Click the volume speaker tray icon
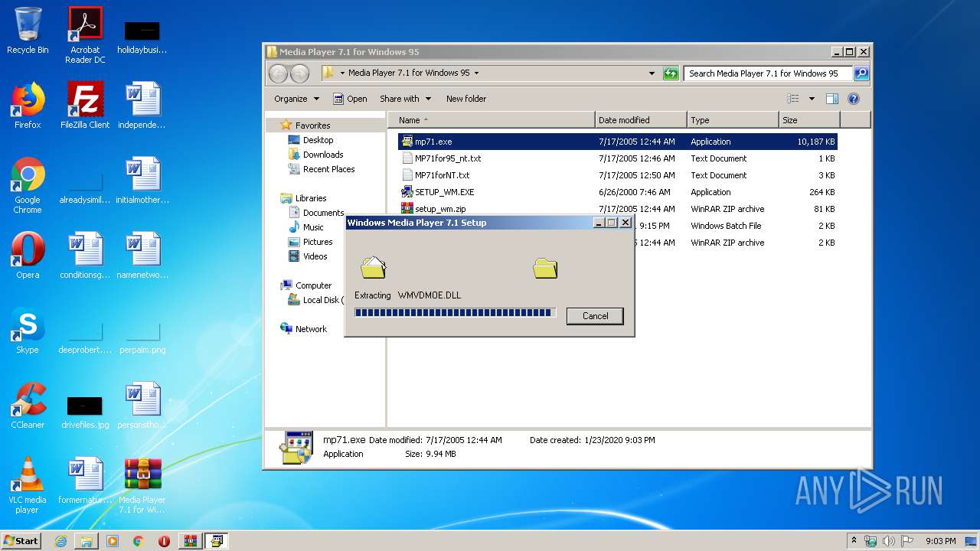980x551 pixels. 889,541
